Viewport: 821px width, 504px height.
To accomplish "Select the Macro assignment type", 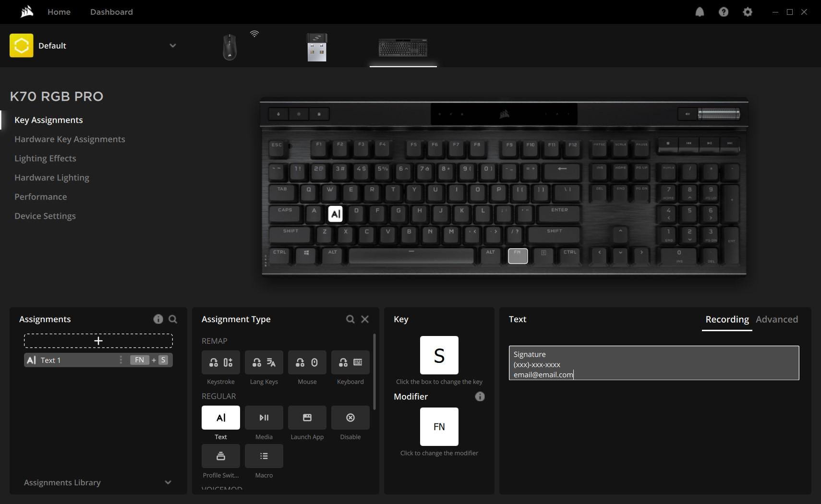I will pyautogui.click(x=264, y=456).
